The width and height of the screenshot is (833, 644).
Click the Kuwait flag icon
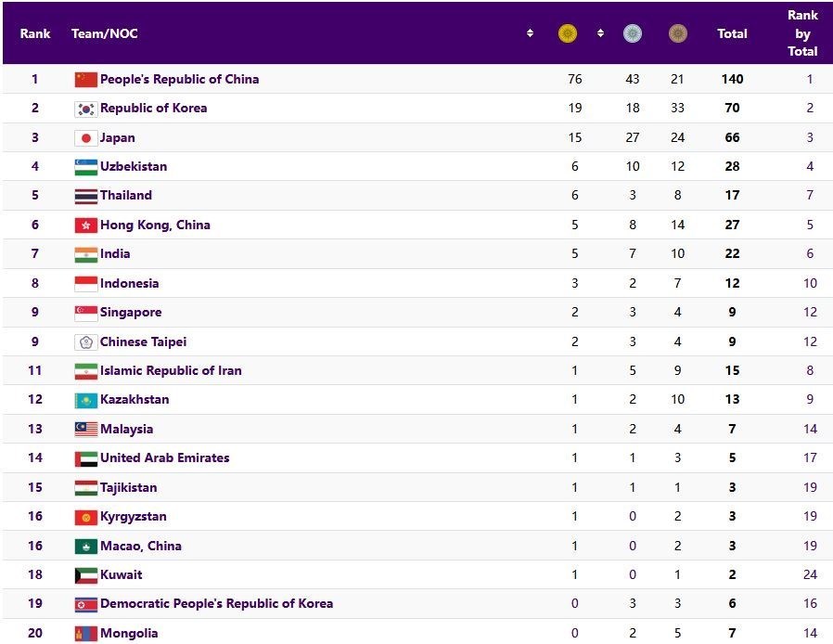pos(85,574)
